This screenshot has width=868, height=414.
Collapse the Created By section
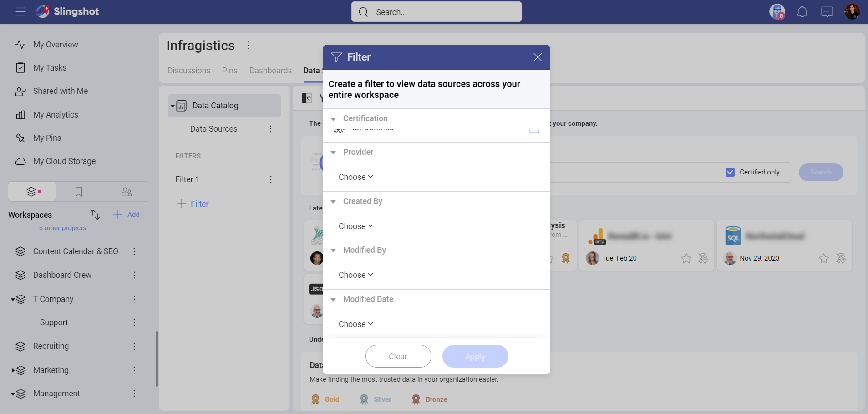(333, 202)
